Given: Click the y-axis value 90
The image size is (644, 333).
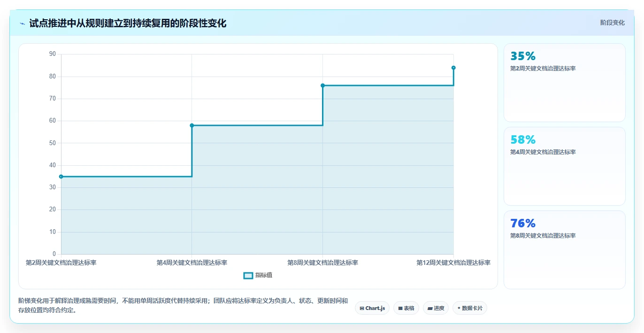Looking at the screenshot, I should coord(52,54).
